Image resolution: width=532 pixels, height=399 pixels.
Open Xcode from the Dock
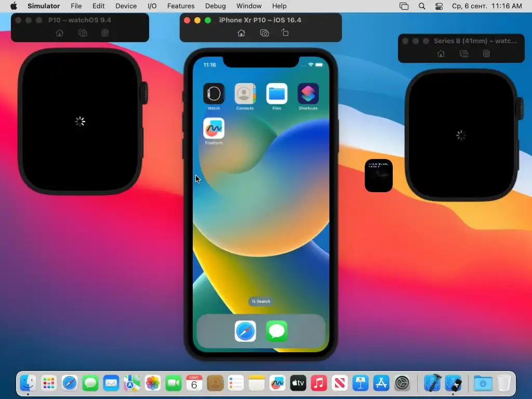coord(433,383)
